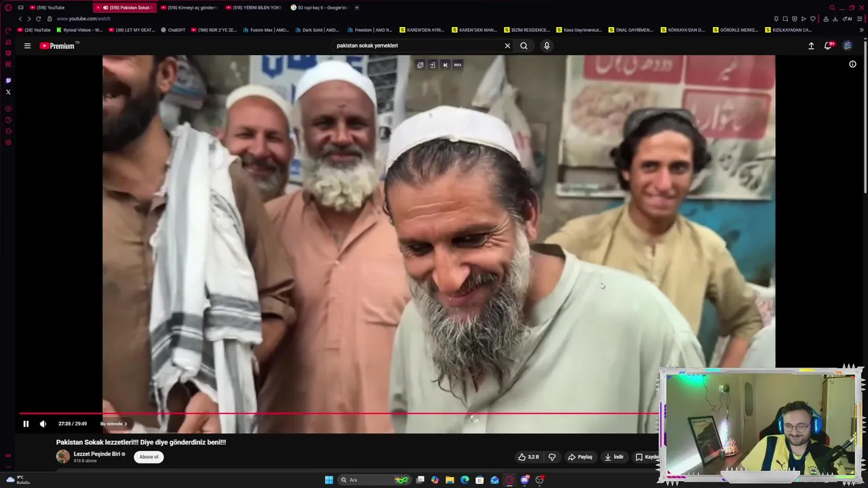Add page to favorites heart icon
This screenshot has height=488, width=868.
[x=813, y=19]
